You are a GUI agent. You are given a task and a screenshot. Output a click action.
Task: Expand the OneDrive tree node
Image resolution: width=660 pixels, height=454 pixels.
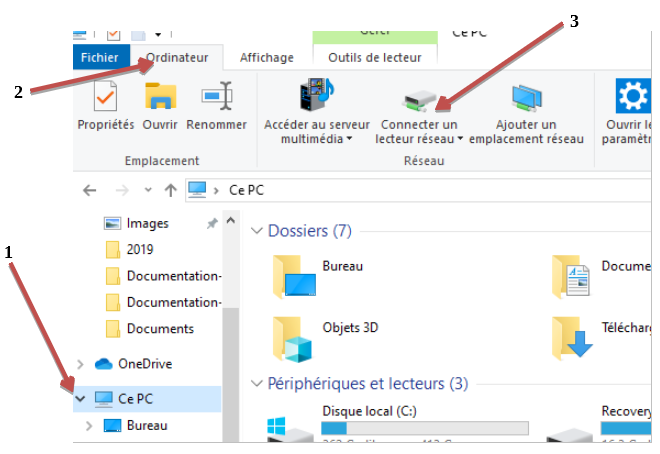click(80, 364)
